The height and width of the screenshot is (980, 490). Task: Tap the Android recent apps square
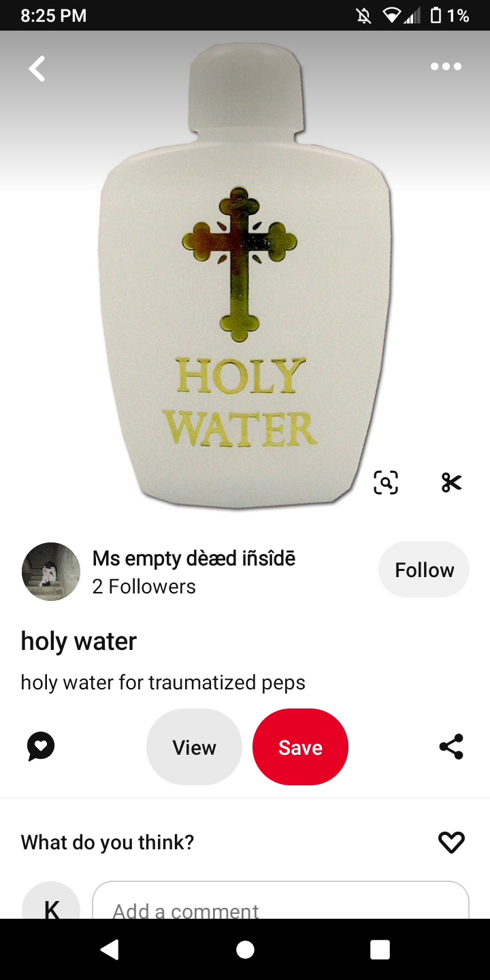[380, 949]
